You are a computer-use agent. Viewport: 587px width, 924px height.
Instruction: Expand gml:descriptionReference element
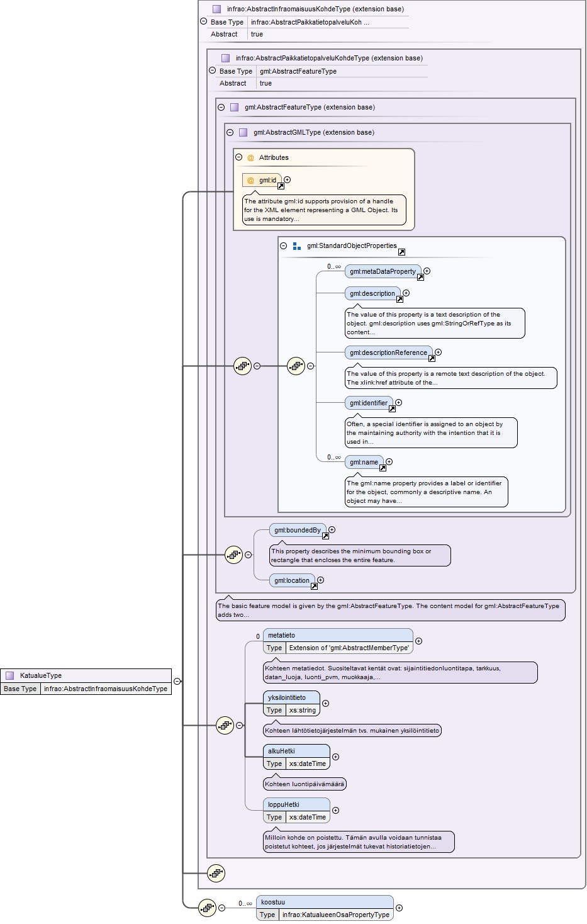438,352
